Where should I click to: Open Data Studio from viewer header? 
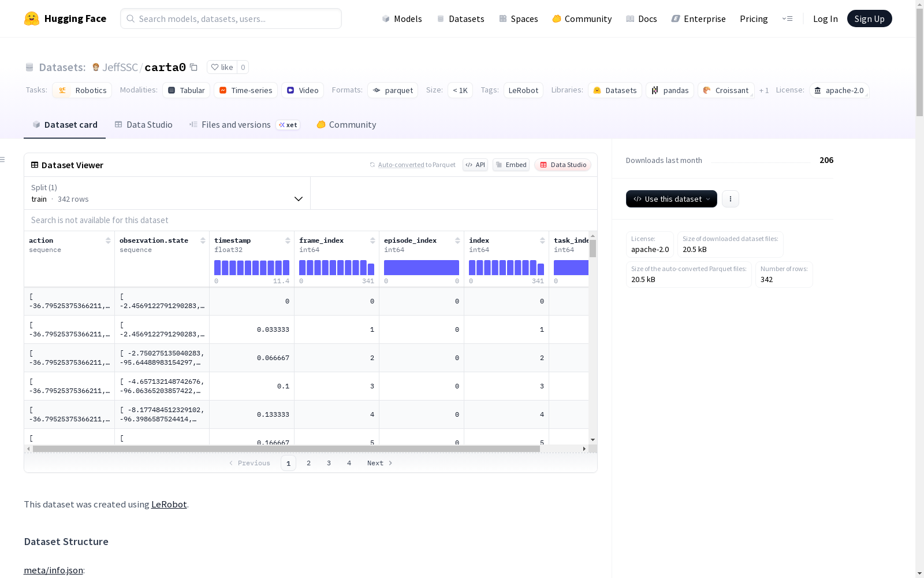tap(563, 165)
